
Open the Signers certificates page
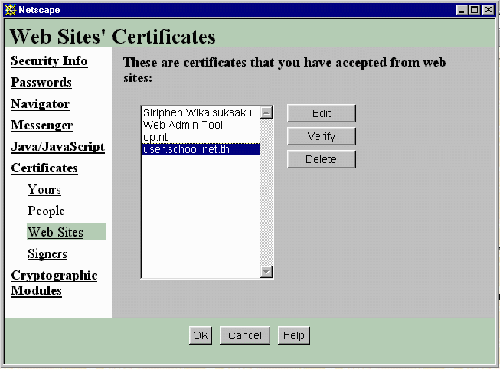(x=47, y=254)
